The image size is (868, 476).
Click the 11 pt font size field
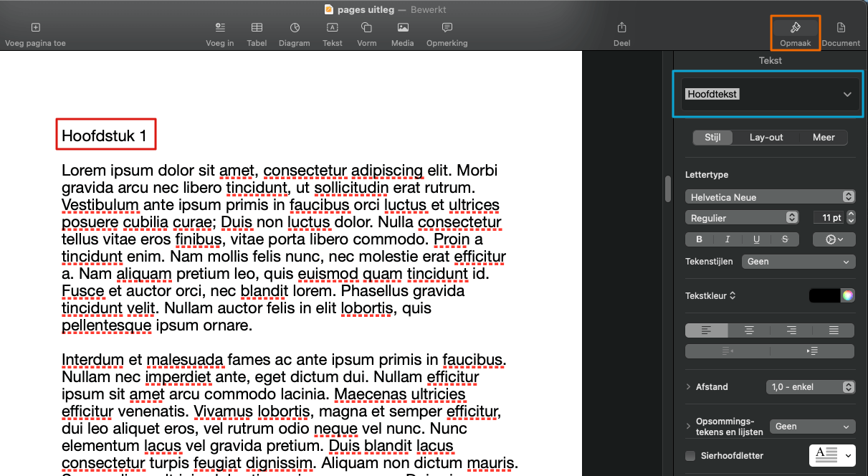click(828, 217)
